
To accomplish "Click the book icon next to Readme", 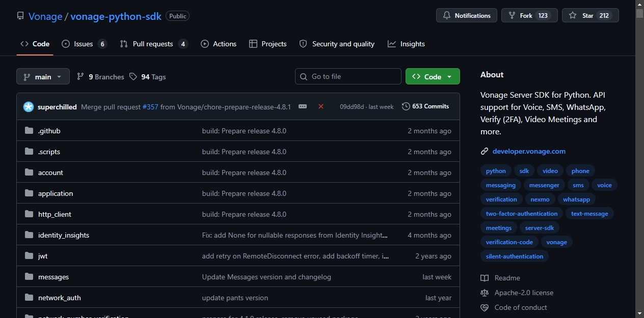I will coord(485,278).
